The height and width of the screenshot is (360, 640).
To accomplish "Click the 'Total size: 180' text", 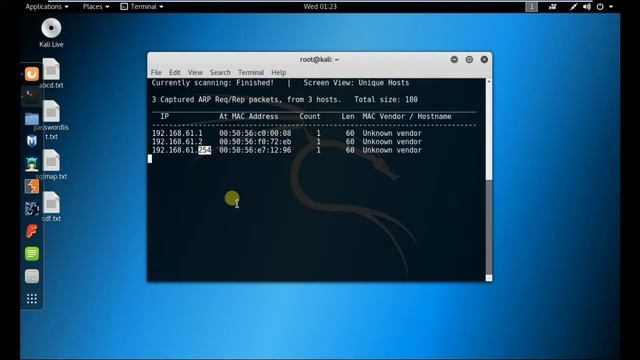I will [x=386, y=100].
